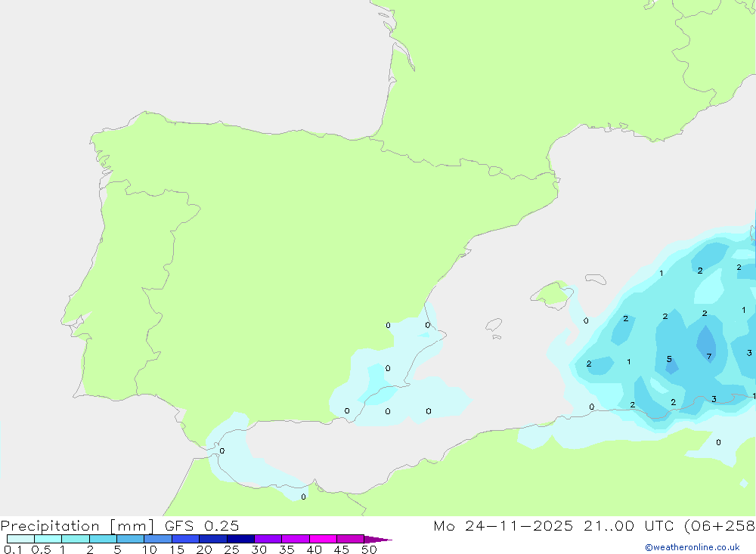Select the legend label '30'
Image resolution: width=756 pixels, height=554 pixels.
click(259, 549)
